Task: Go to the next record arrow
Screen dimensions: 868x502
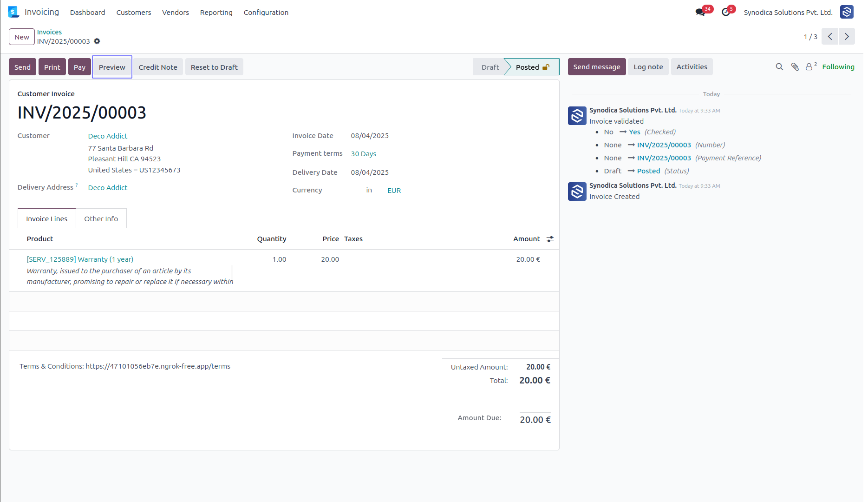Action: 847,36
